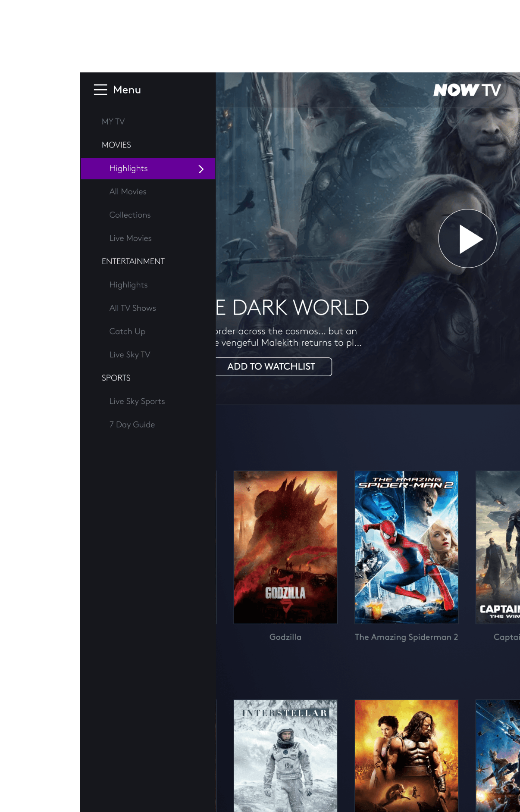Open MY TV section
This screenshot has height=812, width=520.
coord(113,122)
